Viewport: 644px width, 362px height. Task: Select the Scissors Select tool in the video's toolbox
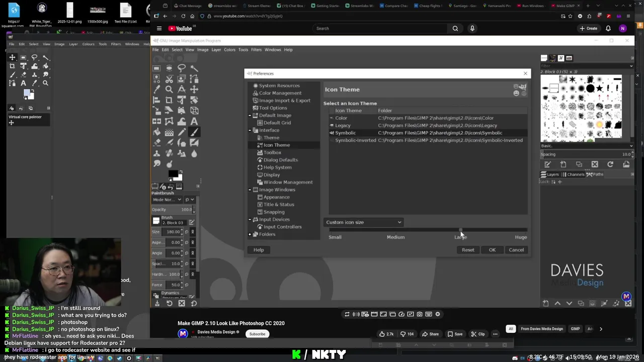point(169,79)
